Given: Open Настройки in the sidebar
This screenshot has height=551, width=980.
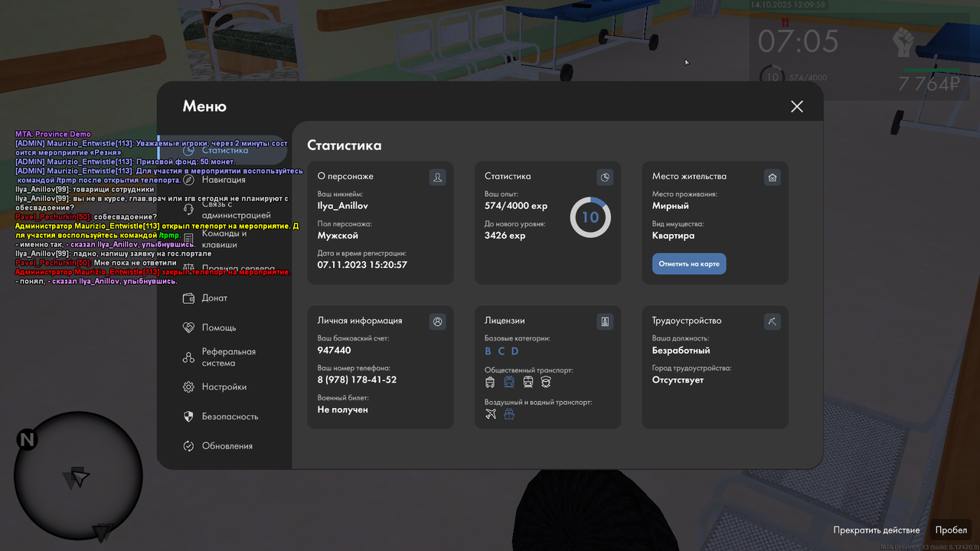Looking at the screenshot, I should 224,387.
